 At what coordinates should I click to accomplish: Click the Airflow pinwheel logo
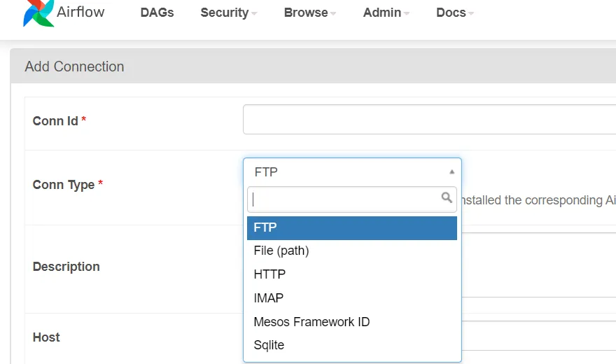tap(38, 13)
